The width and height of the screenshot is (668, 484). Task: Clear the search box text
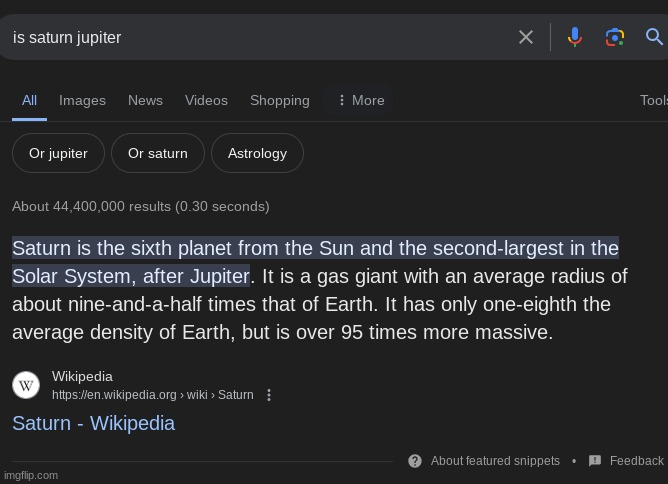(526, 37)
